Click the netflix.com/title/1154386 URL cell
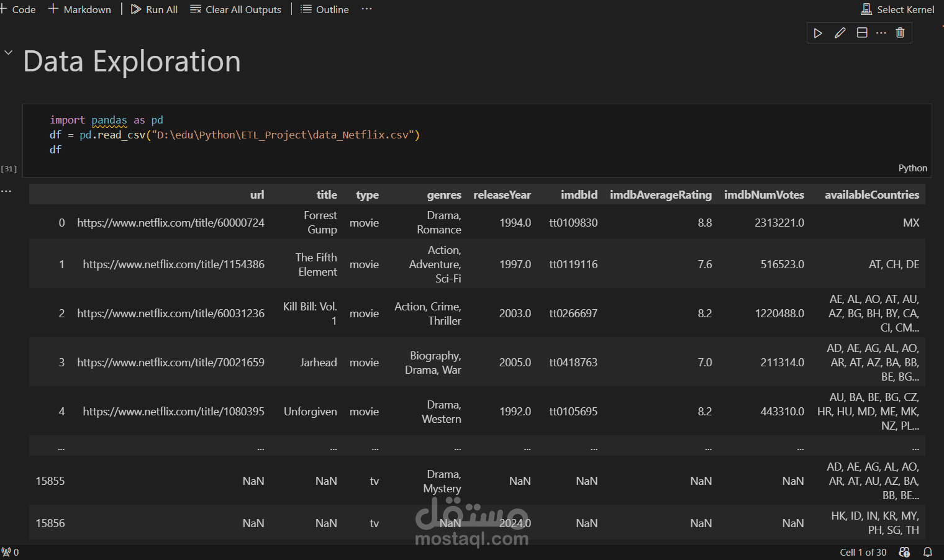Viewport: 944px width, 560px height. click(x=174, y=264)
